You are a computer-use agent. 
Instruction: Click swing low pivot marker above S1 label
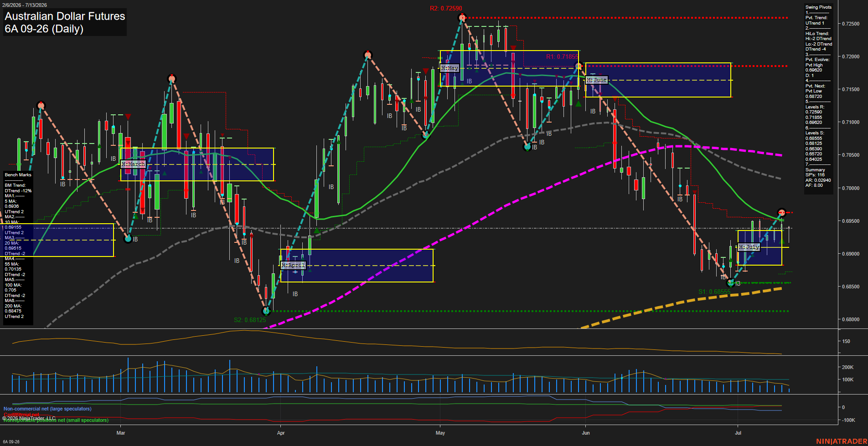731,283
